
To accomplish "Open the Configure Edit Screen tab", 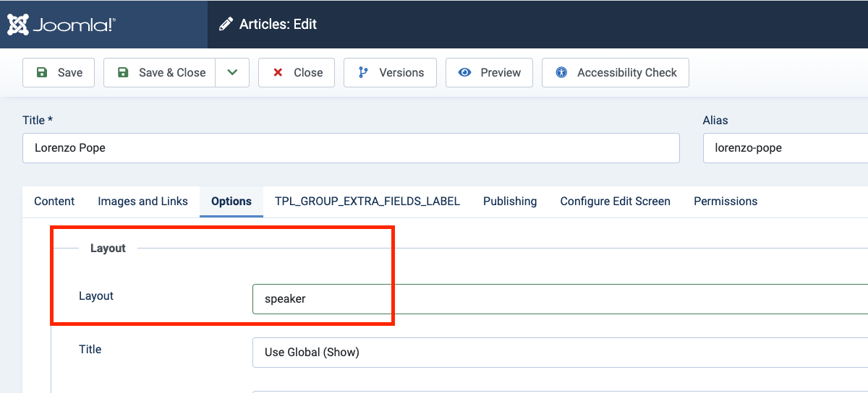I will pyautogui.click(x=615, y=202).
